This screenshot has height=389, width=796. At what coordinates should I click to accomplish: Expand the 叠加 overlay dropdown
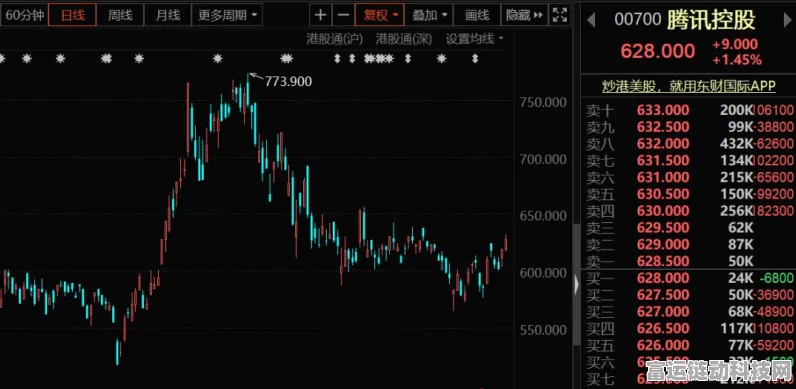point(429,15)
